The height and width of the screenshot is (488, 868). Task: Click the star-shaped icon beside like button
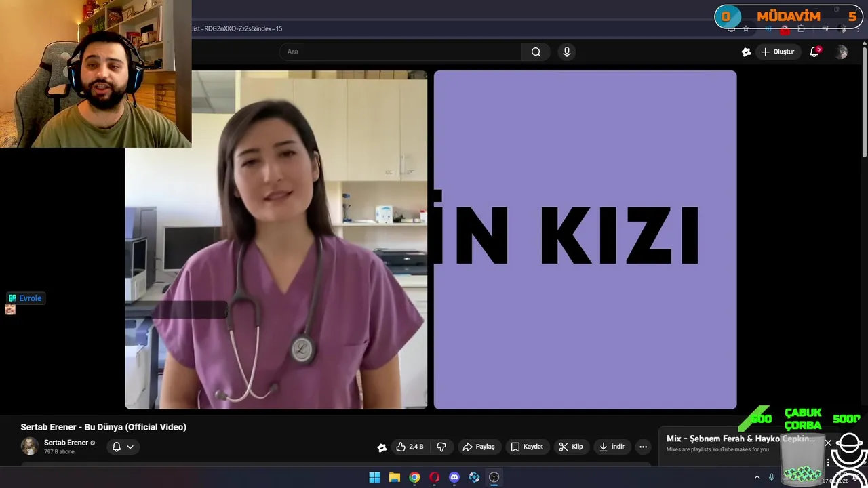tap(382, 447)
